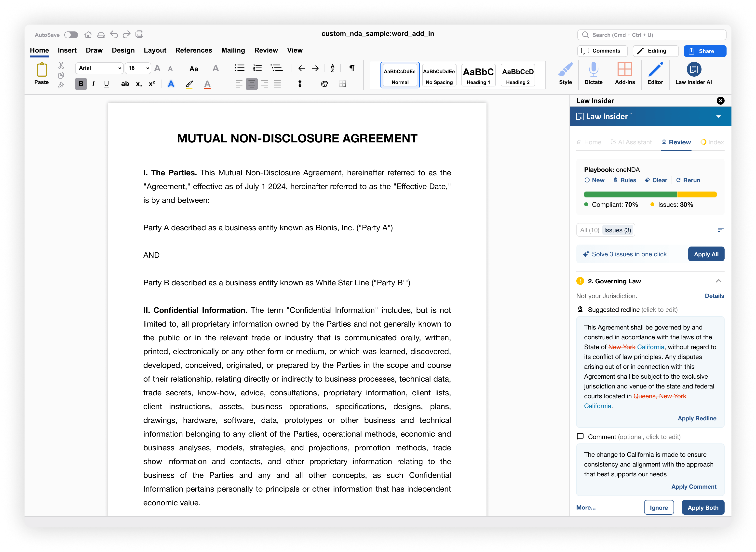
Task: Click the Apply Both button
Action: [703, 508]
